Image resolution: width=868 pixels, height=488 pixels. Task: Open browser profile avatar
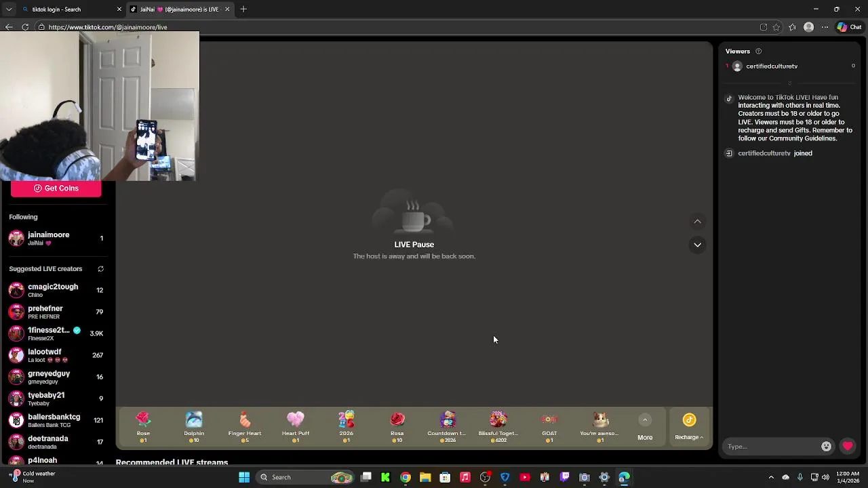[x=808, y=27]
